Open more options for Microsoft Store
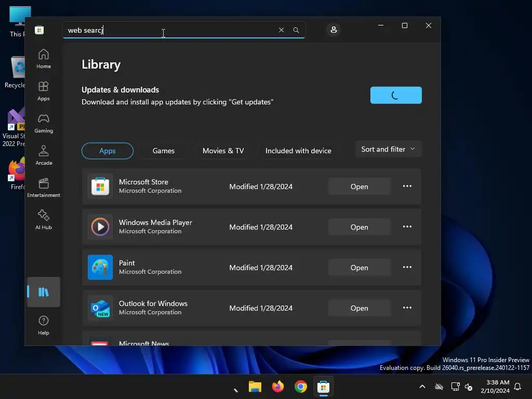Image resolution: width=532 pixels, height=399 pixels. 407,186
